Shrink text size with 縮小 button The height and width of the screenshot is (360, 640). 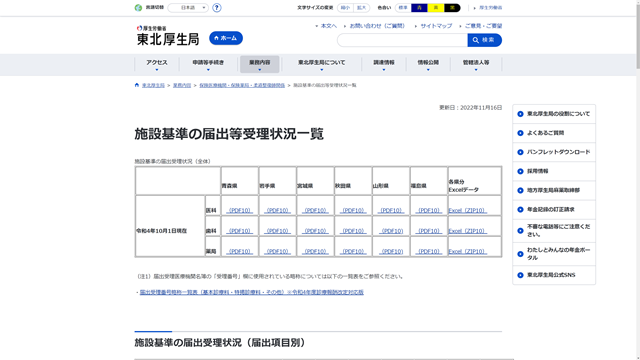[x=345, y=8]
